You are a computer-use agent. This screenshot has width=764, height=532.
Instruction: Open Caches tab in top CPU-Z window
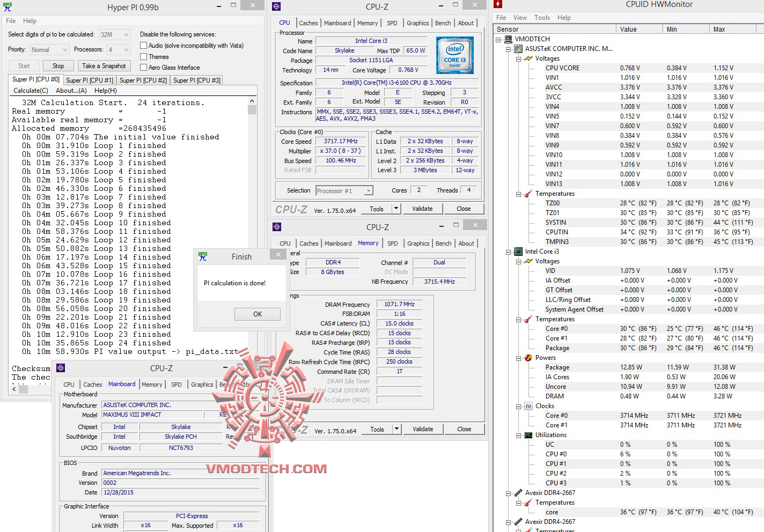click(x=308, y=23)
